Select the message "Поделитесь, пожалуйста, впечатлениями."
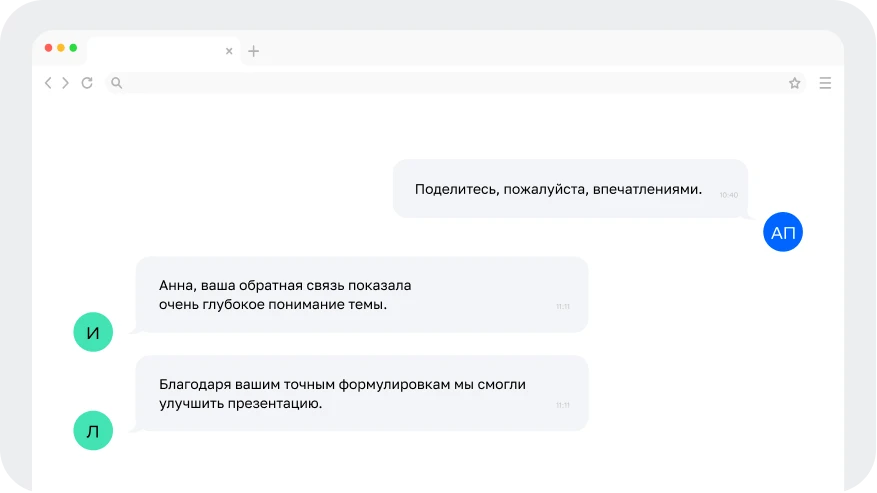 (558, 189)
